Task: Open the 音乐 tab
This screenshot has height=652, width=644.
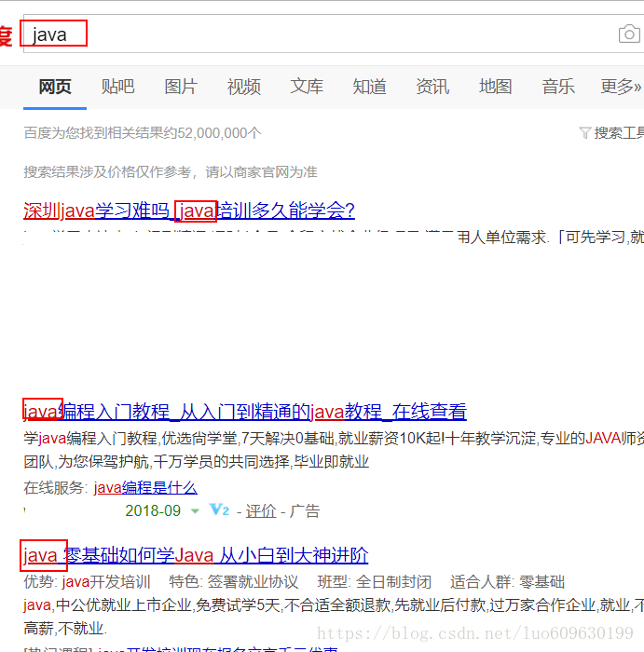Action: point(558,87)
